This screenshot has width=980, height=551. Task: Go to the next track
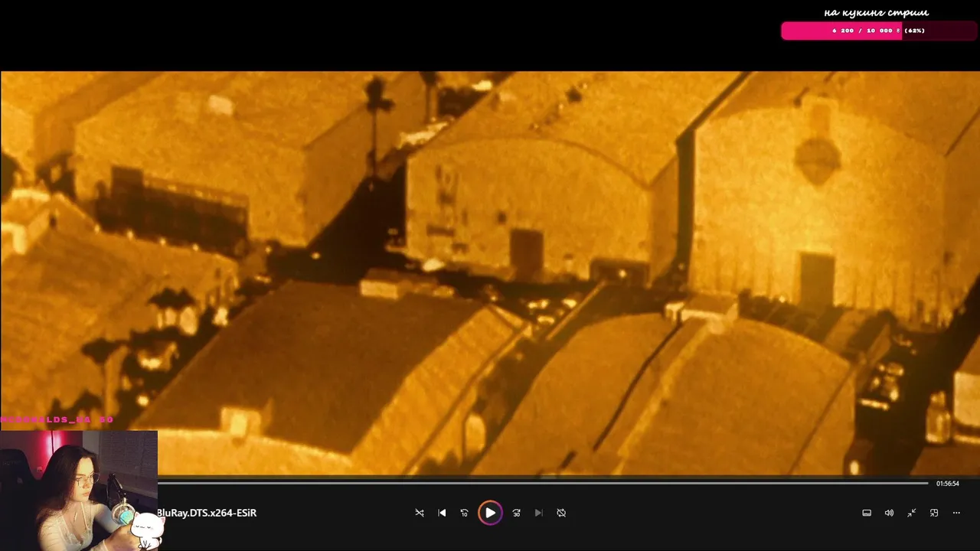coord(538,513)
